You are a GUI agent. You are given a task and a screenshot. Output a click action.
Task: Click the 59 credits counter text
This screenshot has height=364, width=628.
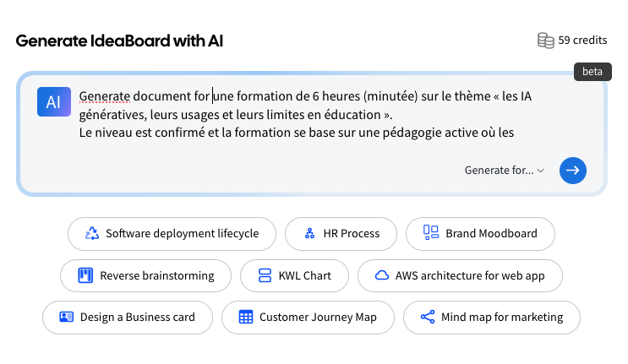pos(582,41)
